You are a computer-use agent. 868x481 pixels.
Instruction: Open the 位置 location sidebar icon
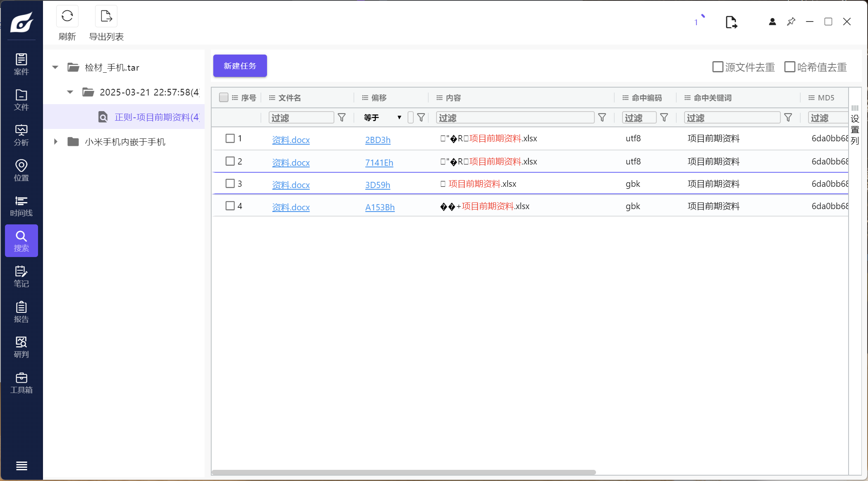pyautogui.click(x=21, y=170)
